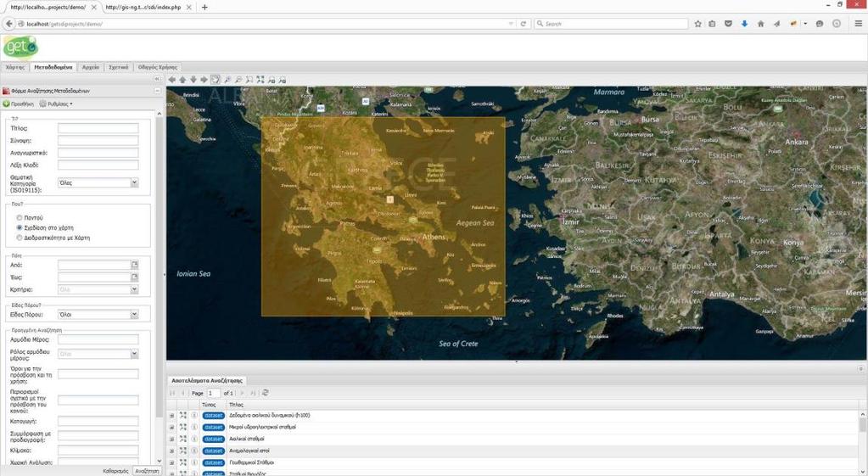Click the Τίτλος input field
This screenshot has width=868, height=476.
98,128
